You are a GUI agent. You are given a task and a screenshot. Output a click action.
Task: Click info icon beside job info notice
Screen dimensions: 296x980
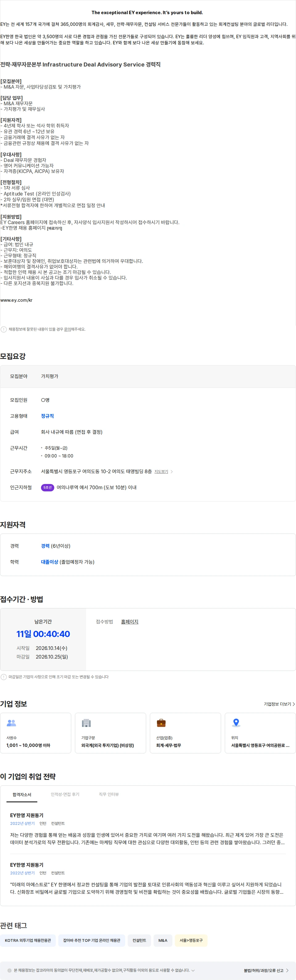tap(4, 329)
